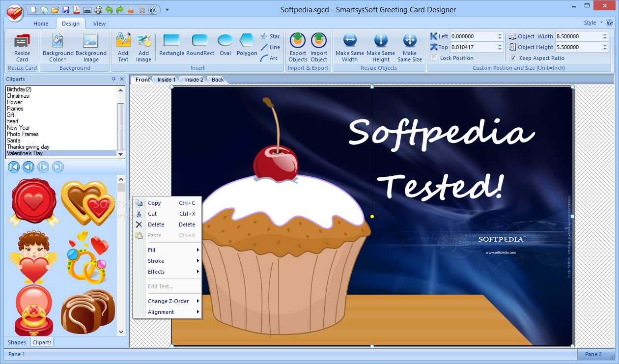
Task: Decrease the Object Height stepper
Action: coord(605,49)
